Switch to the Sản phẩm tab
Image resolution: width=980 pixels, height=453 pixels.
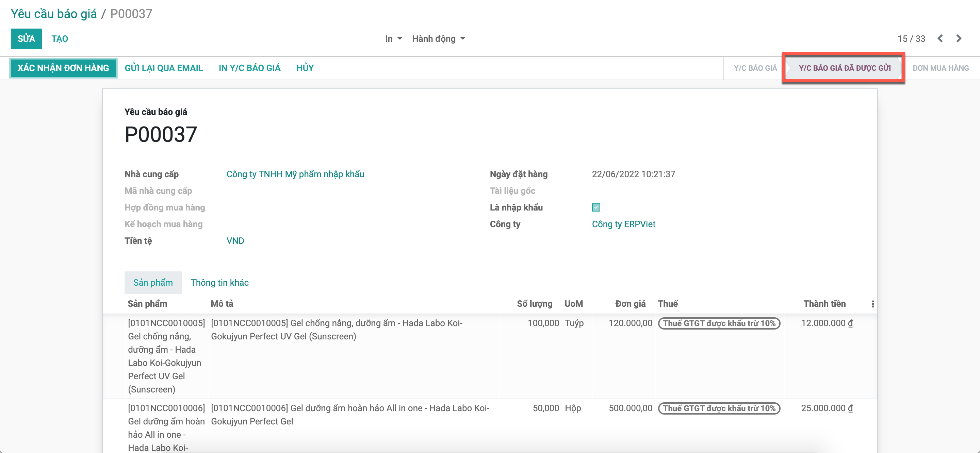point(153,283)
